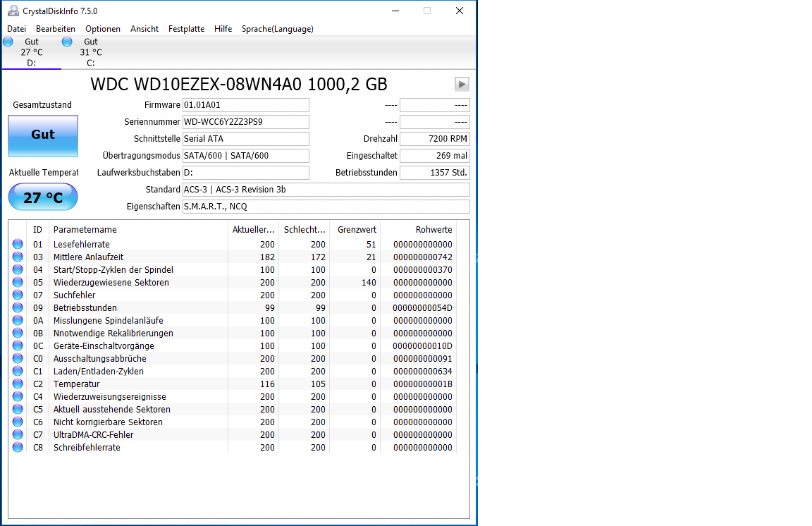Click raw value 000000000091
This screenshot has height=526, width=812.
point(423,359)
